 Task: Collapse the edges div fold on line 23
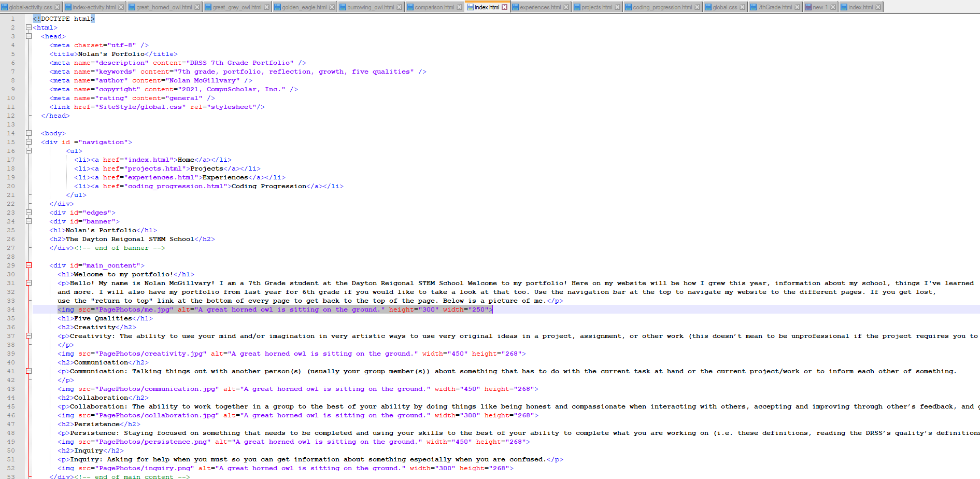pyautogui.click(x=29, y=213)
